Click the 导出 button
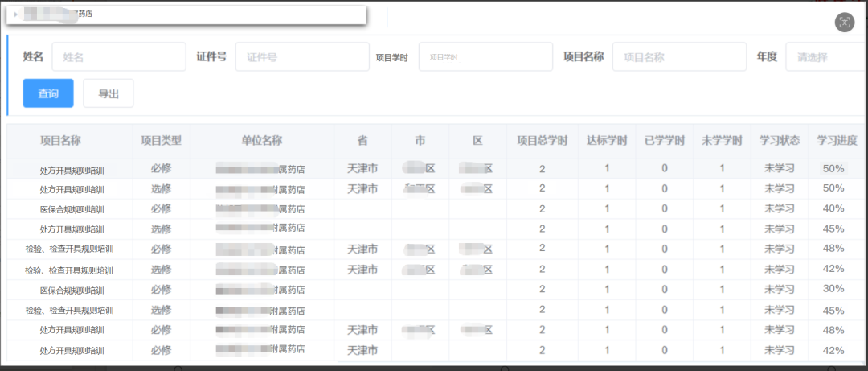Viewport: 868px width, 371px height. click(108, 93)
